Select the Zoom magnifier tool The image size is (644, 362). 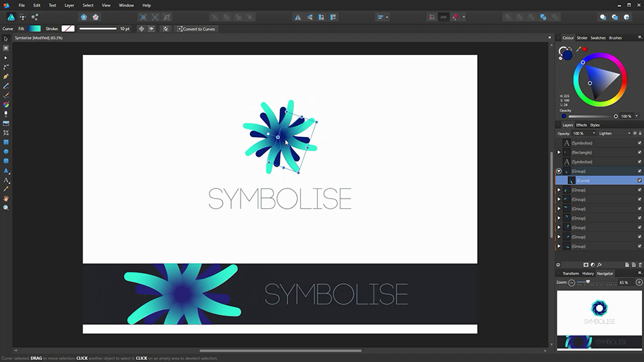[6, 207]
